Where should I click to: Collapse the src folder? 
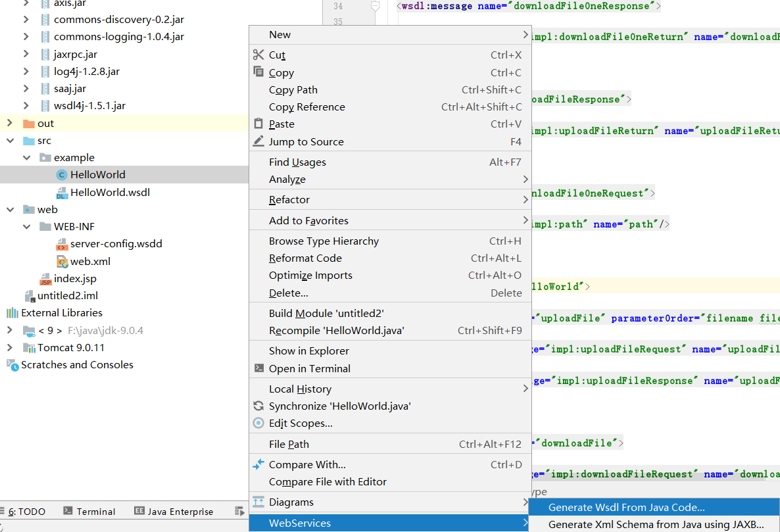pos(10,141)
